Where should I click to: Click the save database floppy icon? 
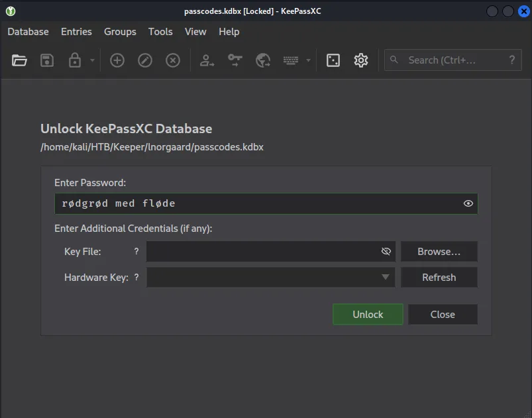click(x=47, y=60)
